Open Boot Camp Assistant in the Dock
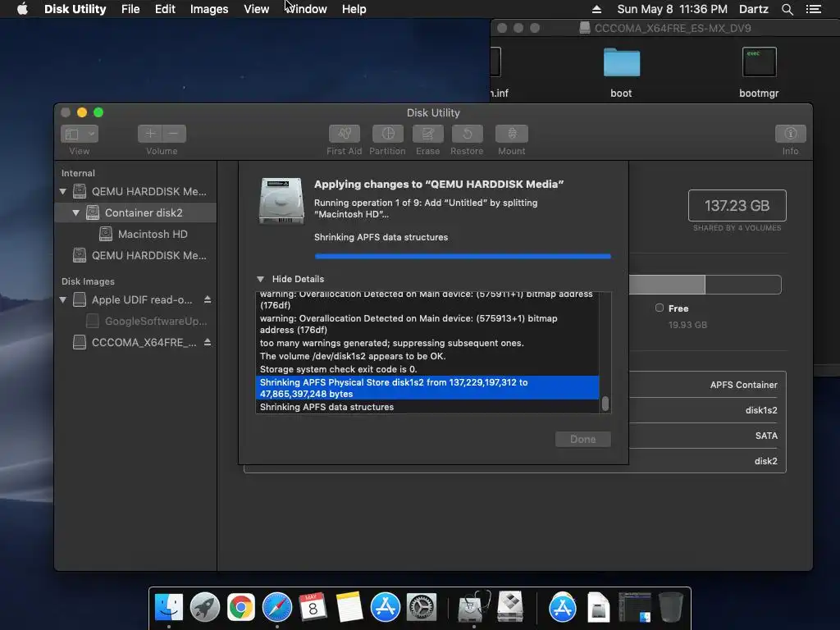Image resolution: width=840 pixels, height=630 pixels. point(510,608)
